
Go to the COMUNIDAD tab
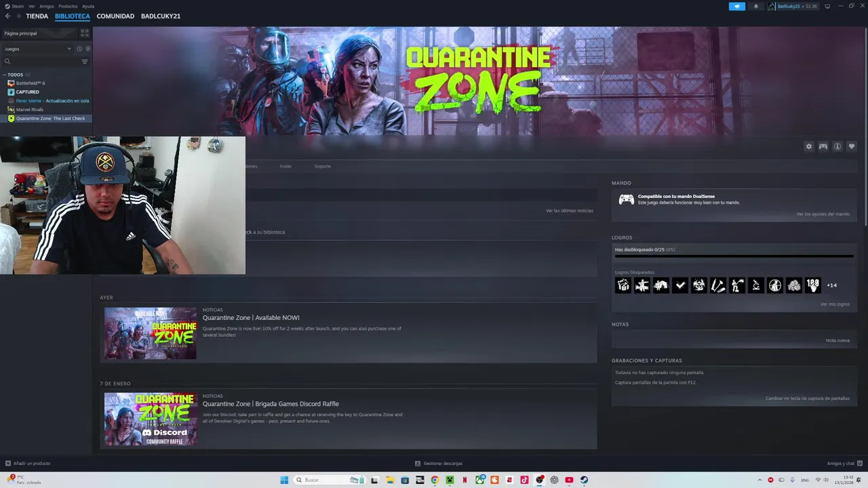pyautogui.click(x=115, y=16)
